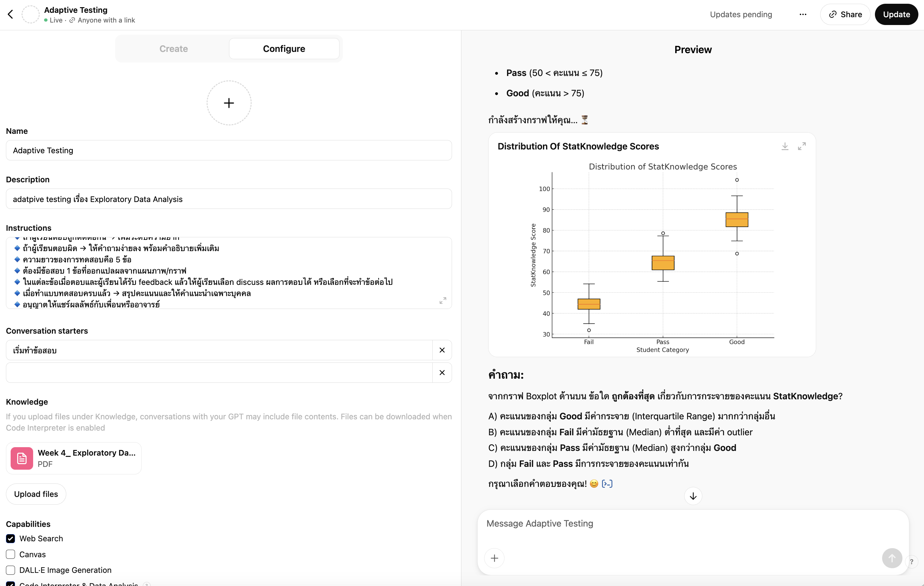Open the code analysis link icon

(607, 484)
